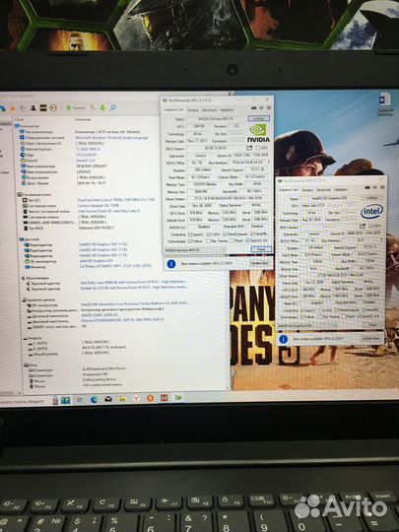The width and height of the screenshot is (399, 532).
Task: Click the Lookup button in Intel GPU-Z
Action: pos(371,198)
